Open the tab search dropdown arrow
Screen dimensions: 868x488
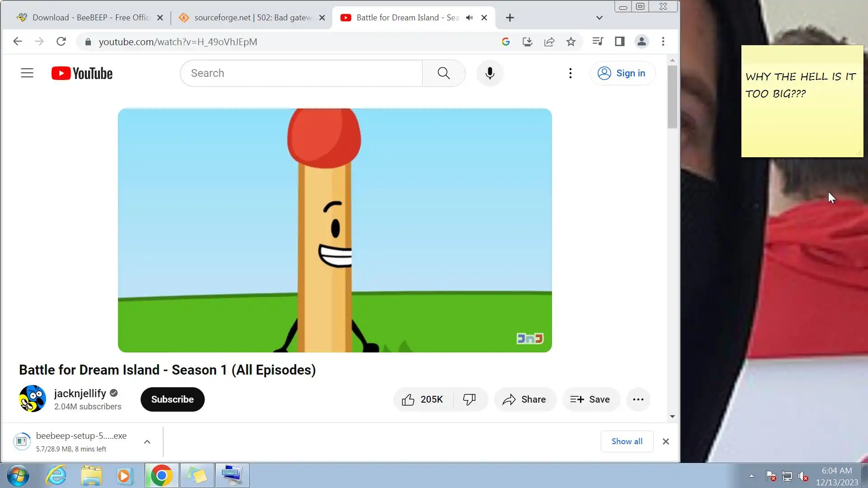coord(599,18)
